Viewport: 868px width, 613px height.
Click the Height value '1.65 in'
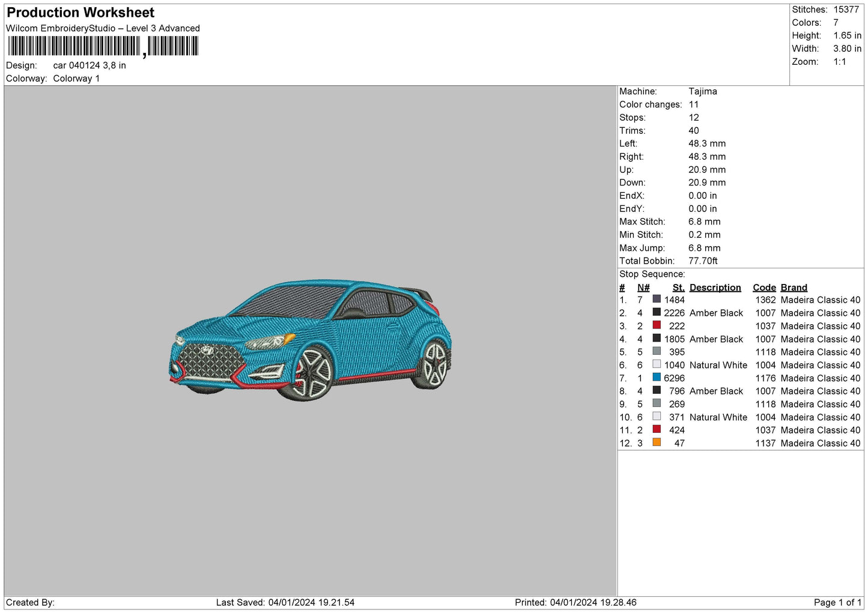(x=847, y=36)
